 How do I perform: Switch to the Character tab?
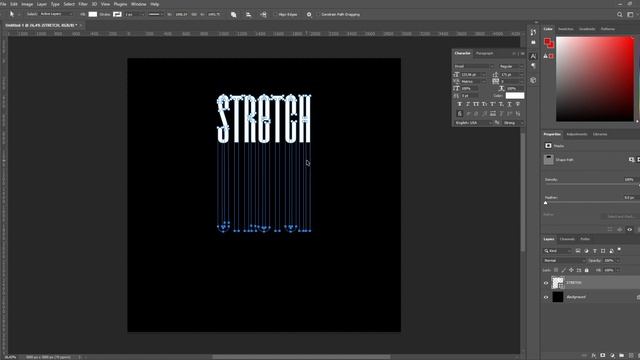coord(462,53)
